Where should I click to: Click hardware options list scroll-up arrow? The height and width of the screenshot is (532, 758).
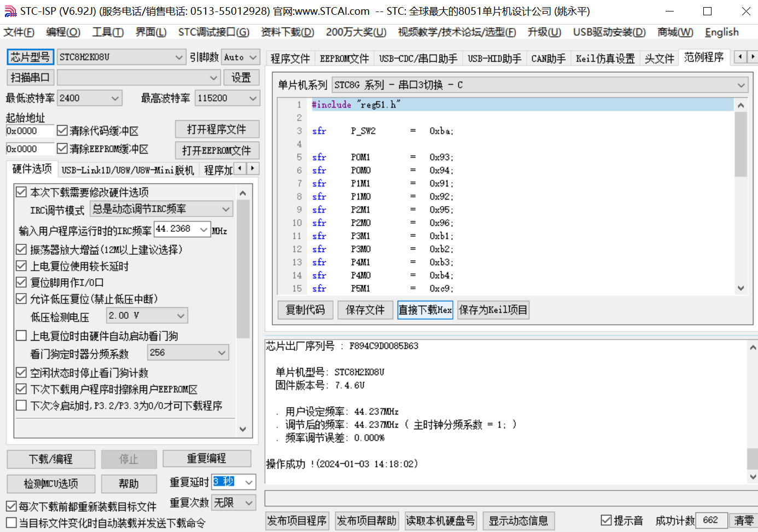pyautogui.click(x=243, y=193)
